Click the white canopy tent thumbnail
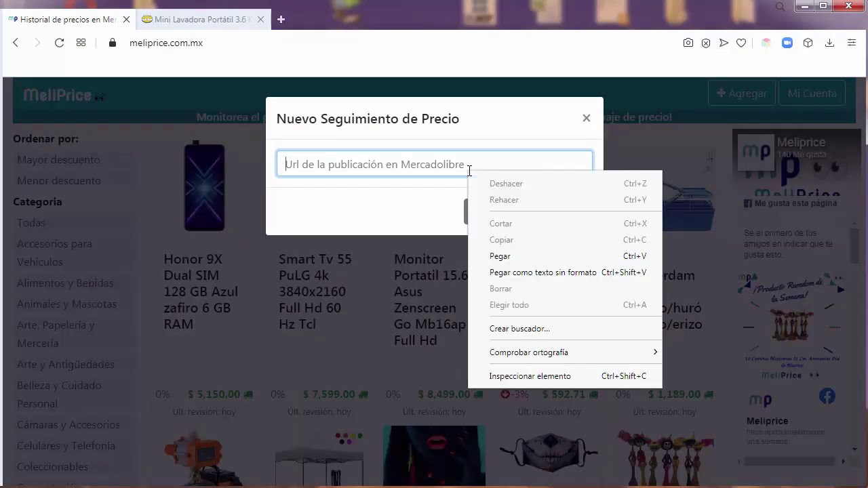 (319, 457)
